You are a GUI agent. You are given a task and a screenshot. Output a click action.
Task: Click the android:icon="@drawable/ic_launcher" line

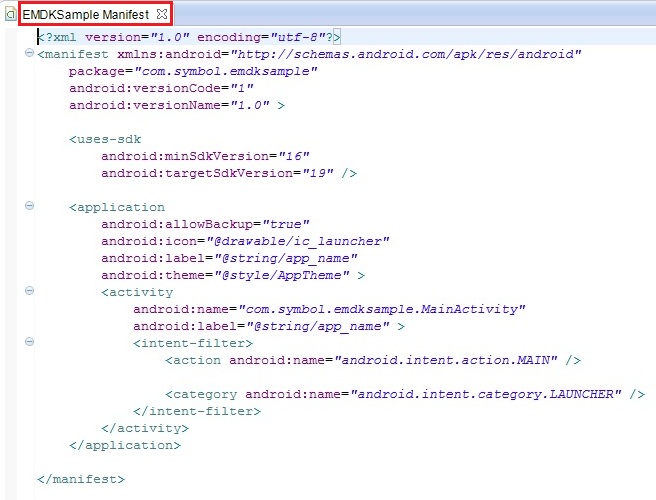[245, 241]
